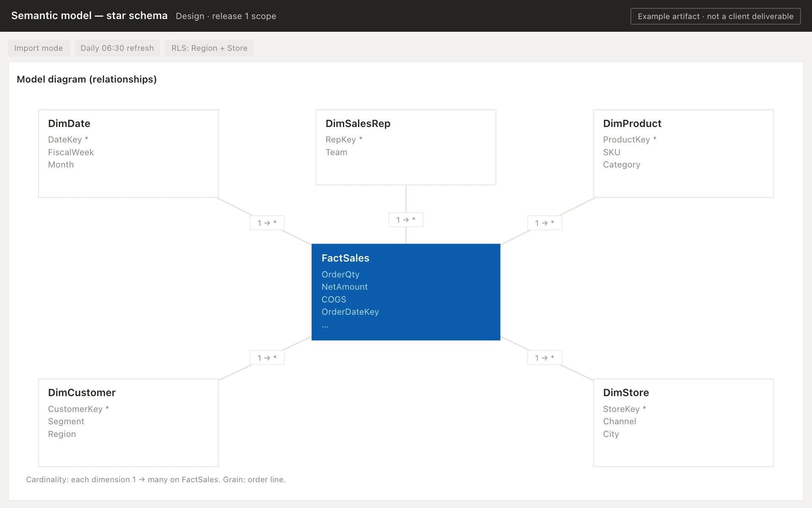This screenshot has height=508, width=812.
Task: Click the Import mode chip
Action: click(38, 48)
